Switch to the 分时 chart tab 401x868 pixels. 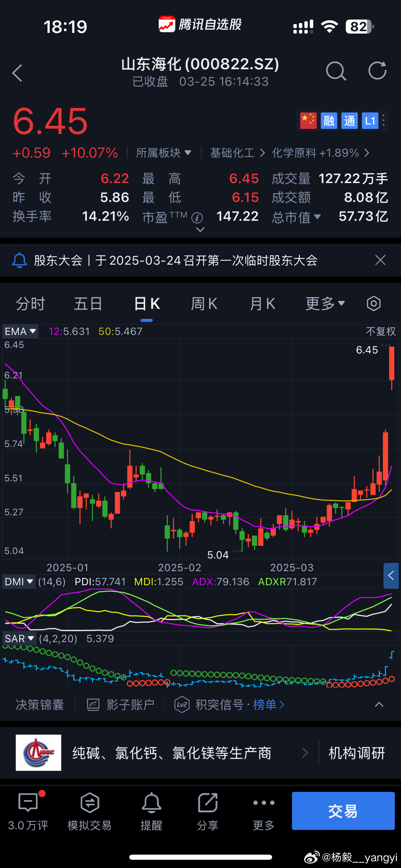point(30,304)
